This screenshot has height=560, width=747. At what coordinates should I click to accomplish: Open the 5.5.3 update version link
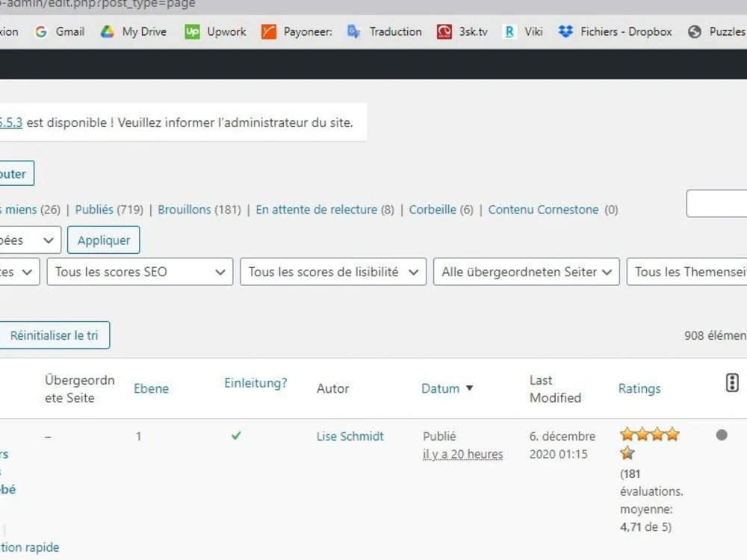11,122
